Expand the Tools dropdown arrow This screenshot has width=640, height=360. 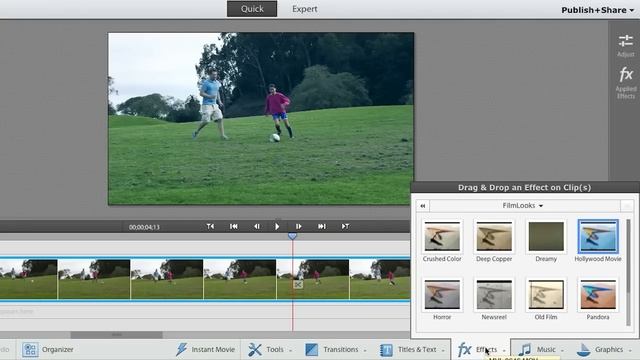coord(291,351)
